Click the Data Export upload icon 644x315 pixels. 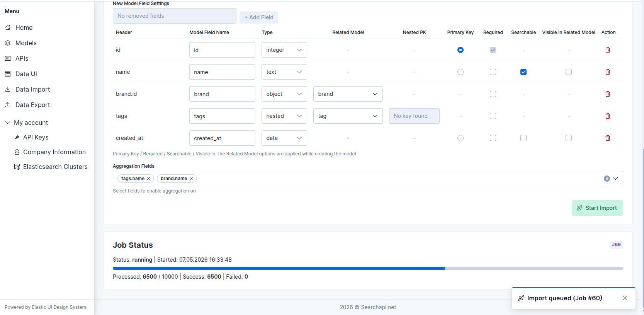point(8,105)
